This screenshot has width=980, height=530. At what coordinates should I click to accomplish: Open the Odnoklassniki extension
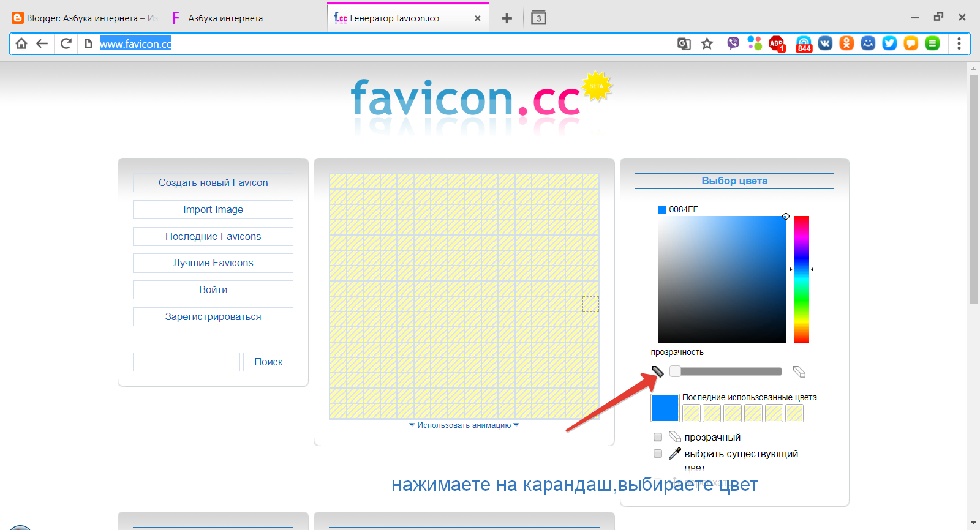click(846, 43)
